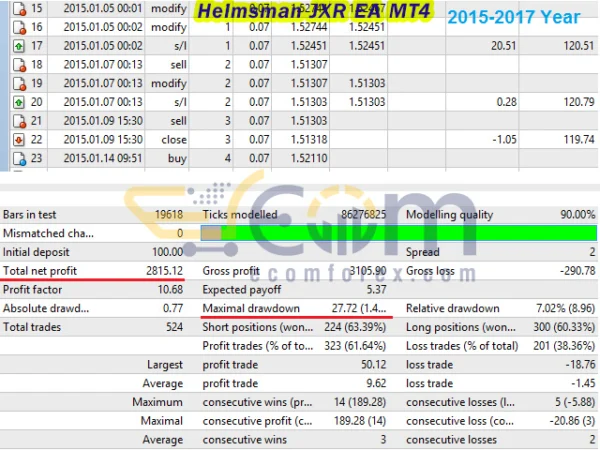600x450 pixels.
Task: Click the consecutive wins value 14 (189.28)
Action: coord(360,402)
